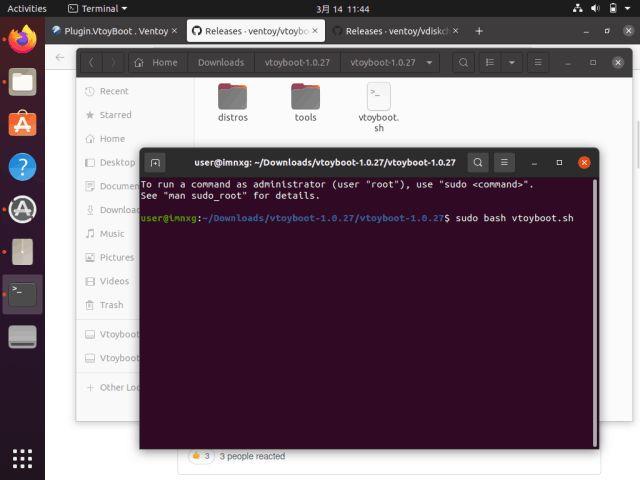The height and width of the screenshot is (480, 640).
Task: Open Documents in Files sidebar
Action: click(112, 186)
